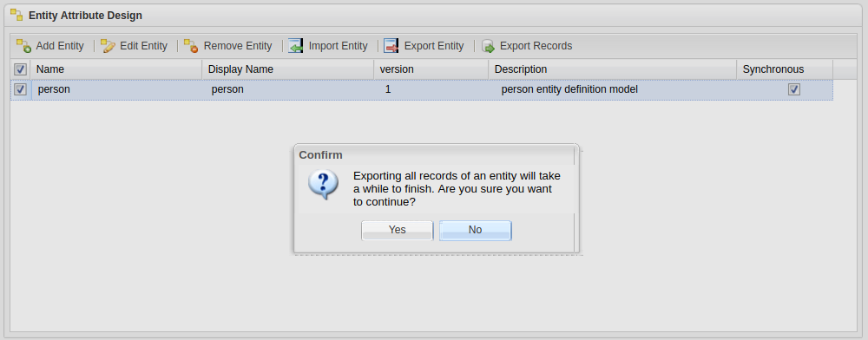
Task: Click the Export Records label
Action: (536, 46)
